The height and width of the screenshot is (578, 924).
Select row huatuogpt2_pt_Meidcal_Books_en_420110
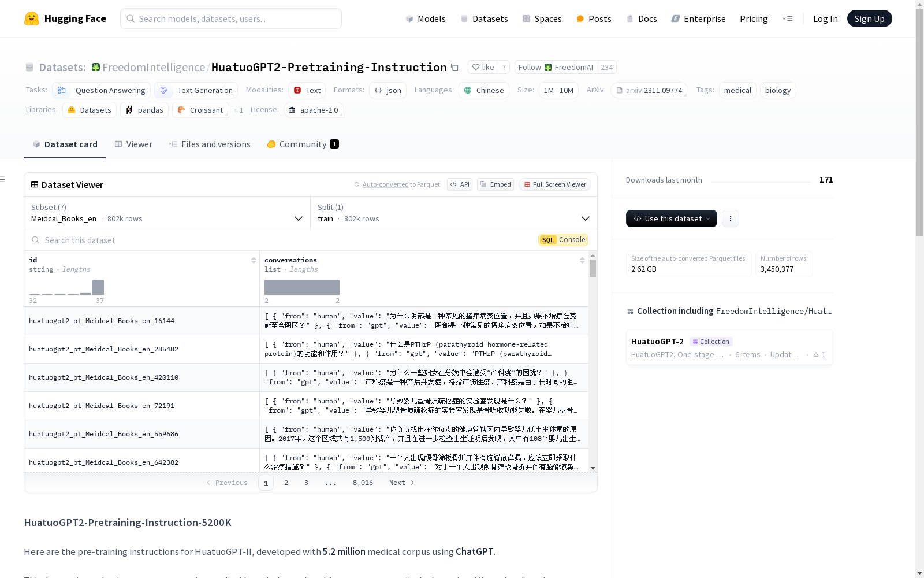click(x=306, y=377)
